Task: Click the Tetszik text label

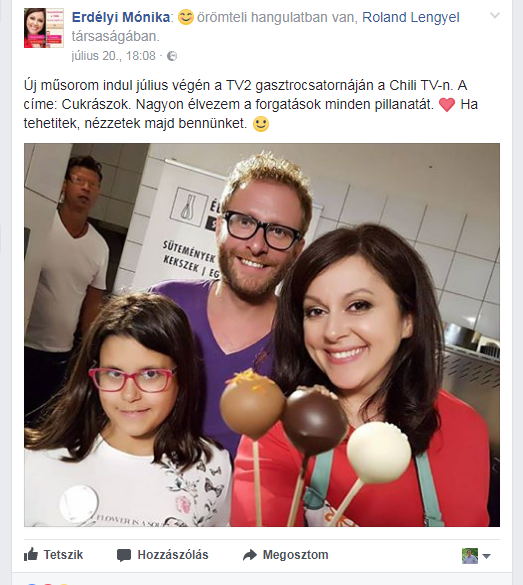Action: [63, 555]
